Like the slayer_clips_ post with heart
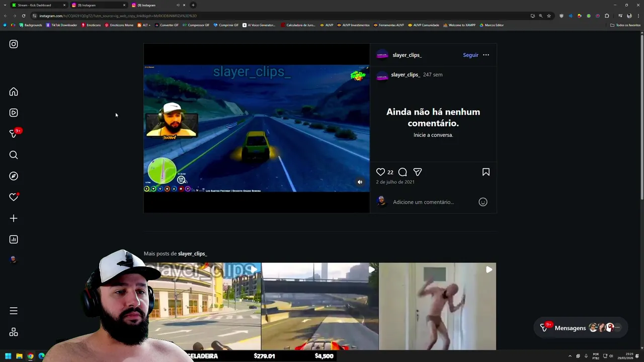644x362 pixels. click(381, 172)
